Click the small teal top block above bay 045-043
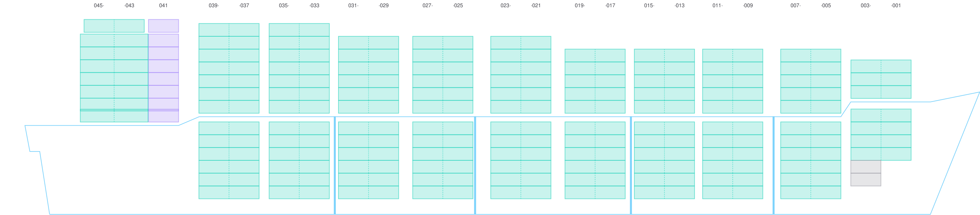 [x=114, y=26]
